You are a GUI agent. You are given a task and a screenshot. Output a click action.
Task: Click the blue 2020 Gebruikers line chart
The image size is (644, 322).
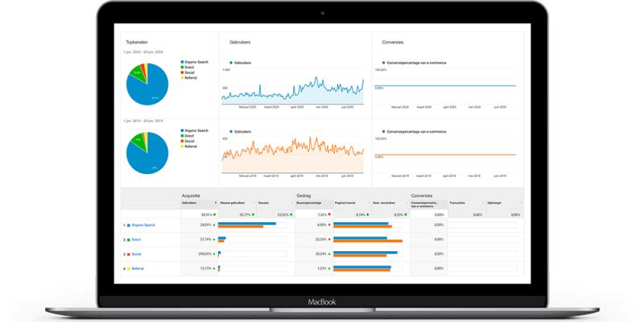pos(293,90)
